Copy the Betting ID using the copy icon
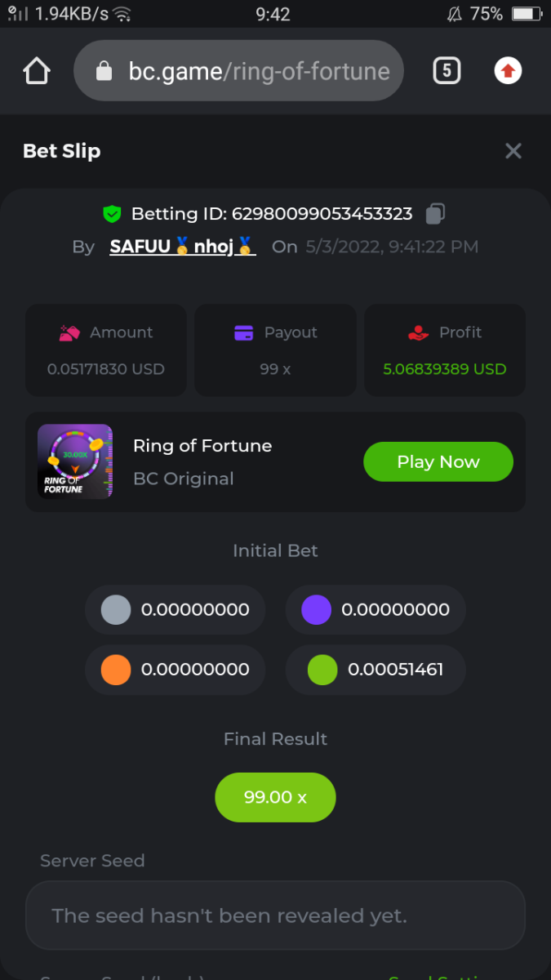This screenshot has height=980, width=551. pos(435,214)
